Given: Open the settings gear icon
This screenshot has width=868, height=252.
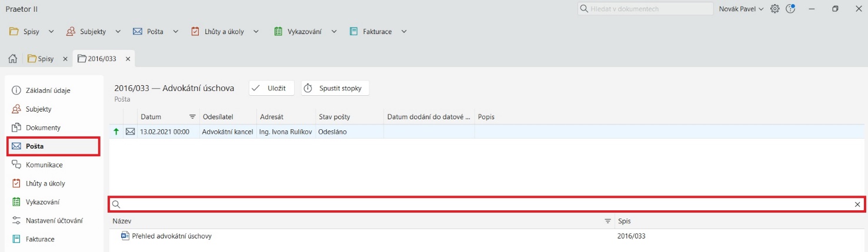Looking at the screenshot, I should pyautogui.click(x=774, y=9).
